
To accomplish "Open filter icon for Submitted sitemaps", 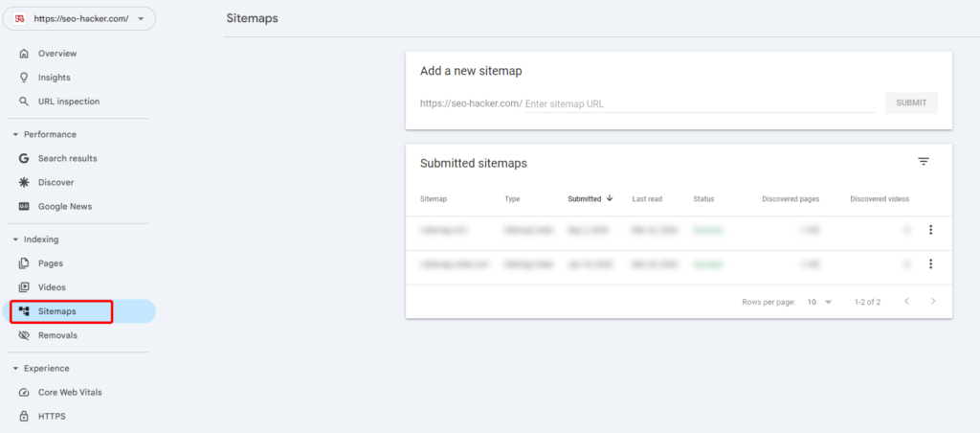I will [924, 162].
